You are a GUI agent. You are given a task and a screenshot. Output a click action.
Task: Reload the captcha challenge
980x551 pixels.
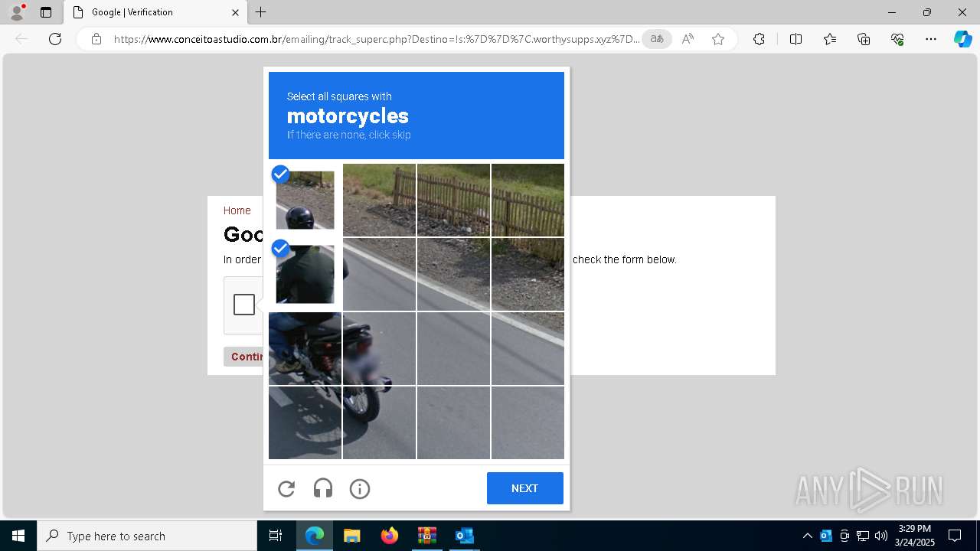point(286,488)
